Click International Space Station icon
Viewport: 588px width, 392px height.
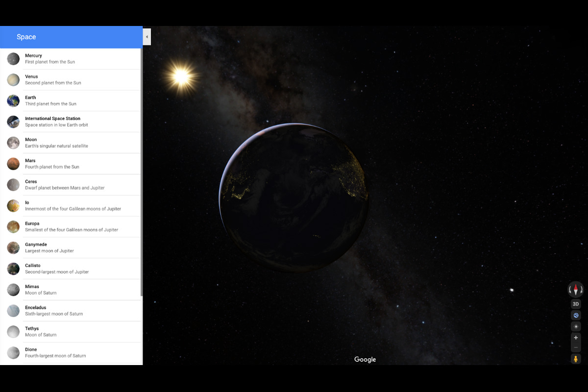[13, 122]
